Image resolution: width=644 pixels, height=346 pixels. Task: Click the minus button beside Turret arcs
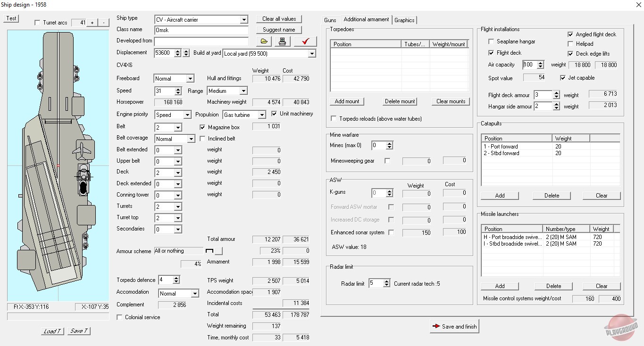point(103,23)
